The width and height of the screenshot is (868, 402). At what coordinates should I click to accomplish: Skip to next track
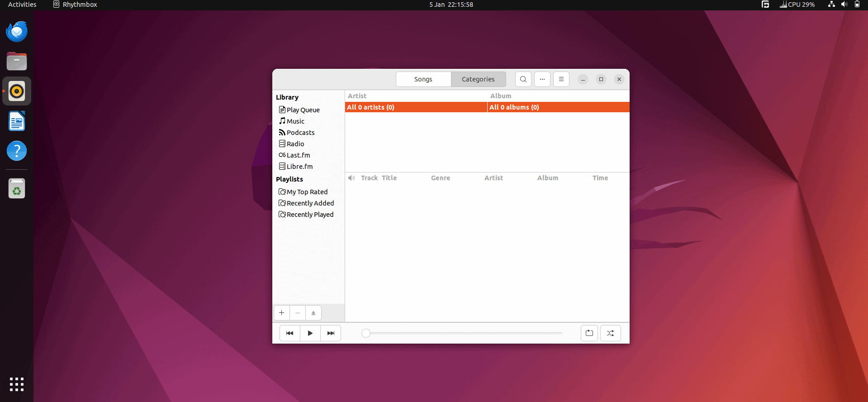(331, 333)
